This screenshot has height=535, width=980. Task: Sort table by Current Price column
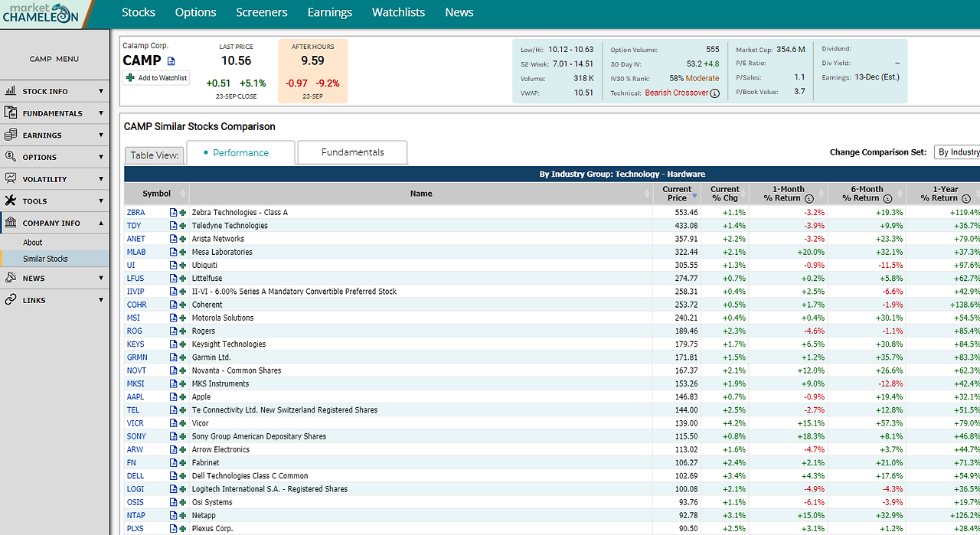pyautogui.click(x=676, y=194)
